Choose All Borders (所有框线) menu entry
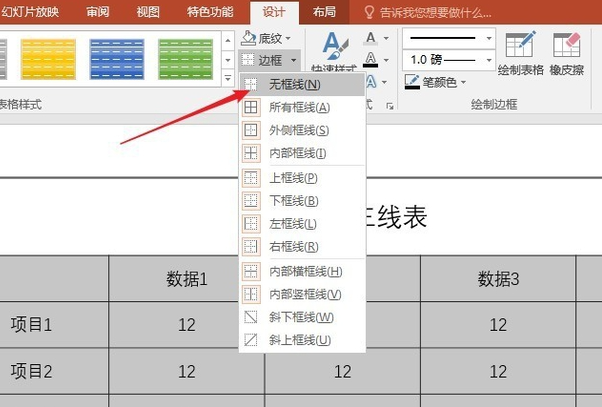Image resolution: width=602 pixels, height=407 pixels. (x=302, y=107)
